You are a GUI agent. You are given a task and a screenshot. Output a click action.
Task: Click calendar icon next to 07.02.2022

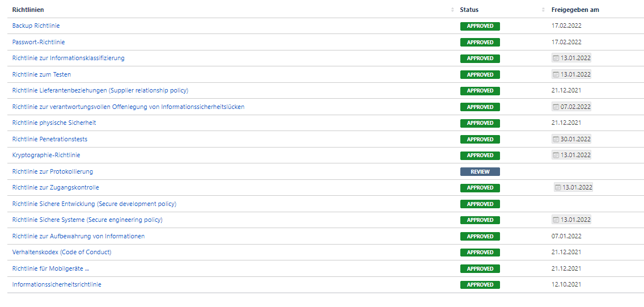pyautogui.click(x=556, y=107)
